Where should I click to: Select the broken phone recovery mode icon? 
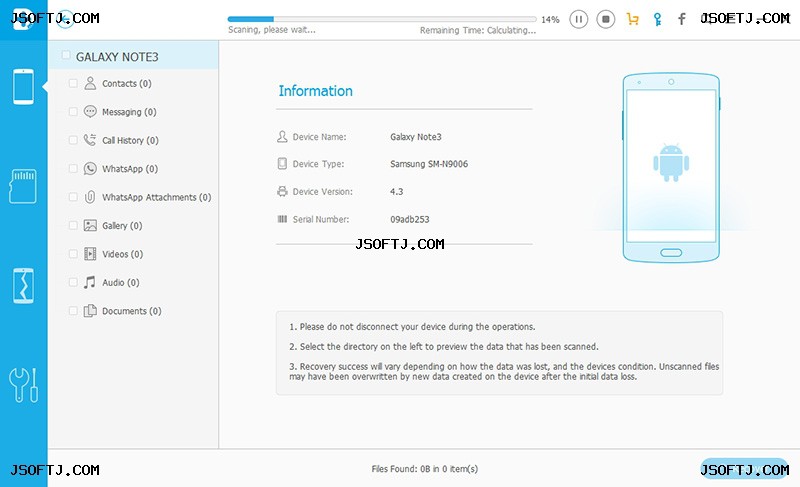[23, 286]
